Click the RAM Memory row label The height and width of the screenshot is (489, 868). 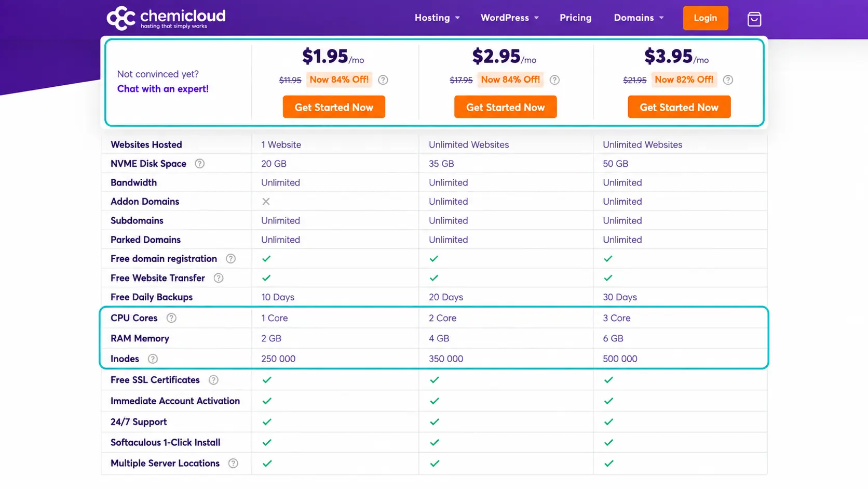pos(140,338)
